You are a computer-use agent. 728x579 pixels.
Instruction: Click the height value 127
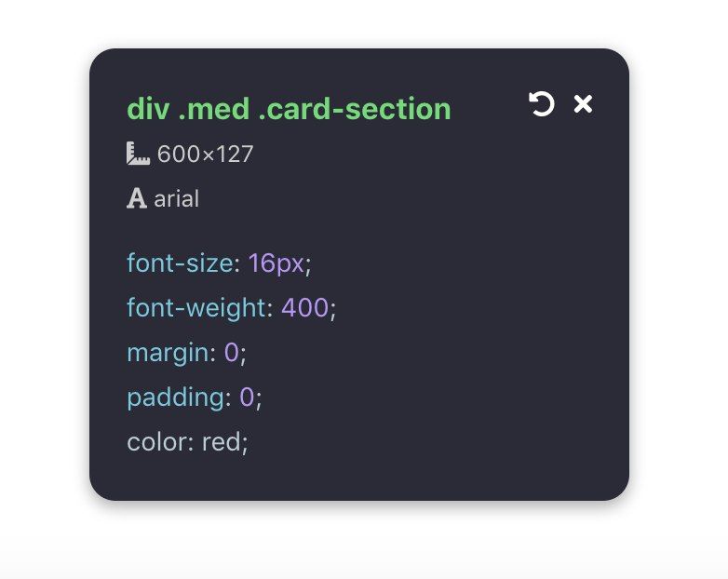pos(233,154)
